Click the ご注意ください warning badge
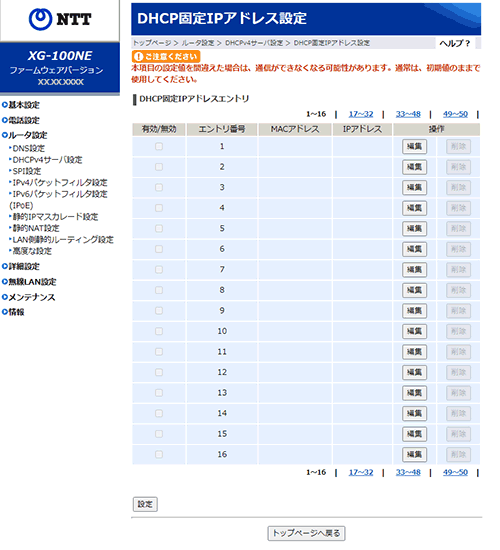500x550 pixels. pyautogui.click(x=166, y=56)
